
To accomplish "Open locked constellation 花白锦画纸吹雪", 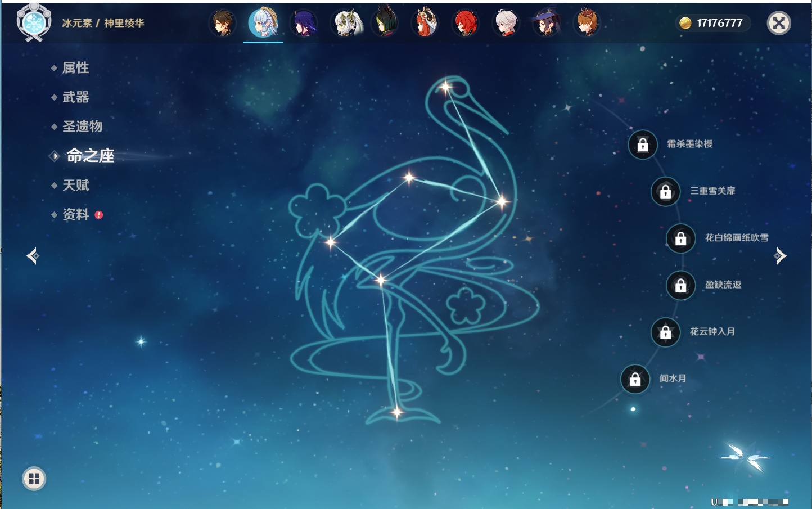I will [x=680, y=238].
